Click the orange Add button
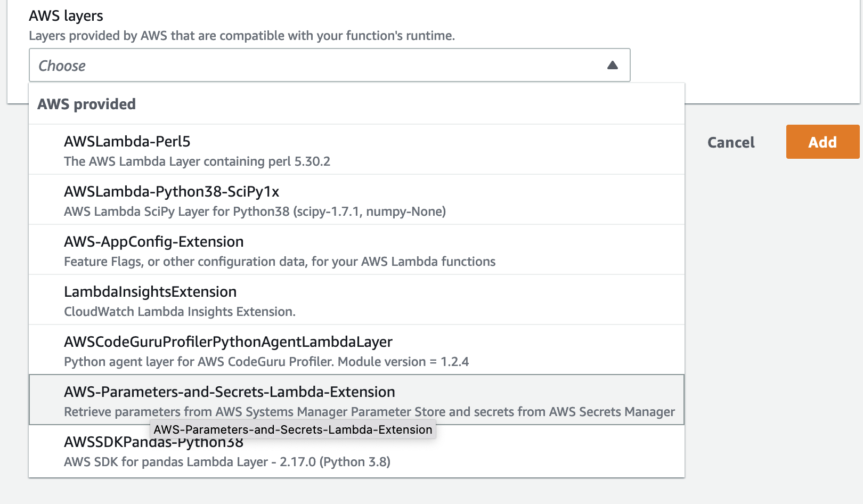The width and height of the screenshot is (863, 504). (x=823, y=142)
